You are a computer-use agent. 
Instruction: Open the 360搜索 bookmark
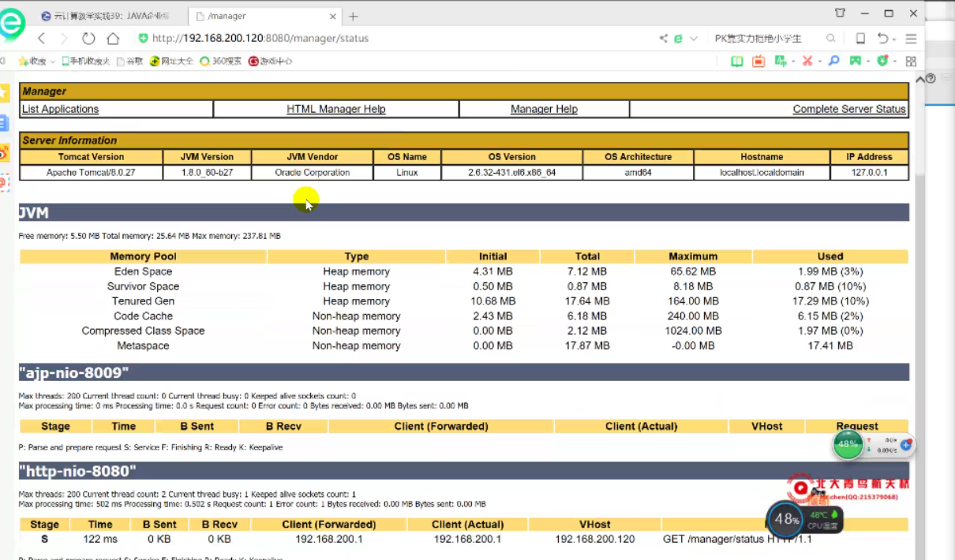[220, 61]
